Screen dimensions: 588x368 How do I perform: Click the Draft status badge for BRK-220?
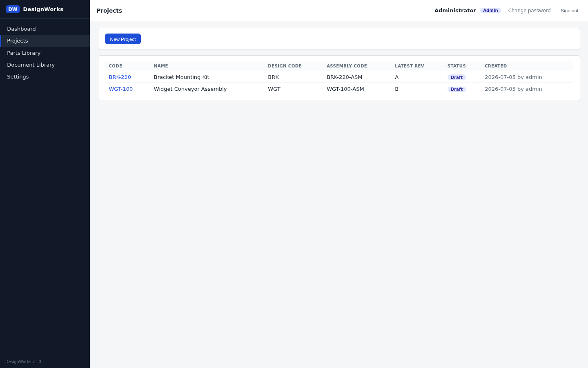[457, 77]
